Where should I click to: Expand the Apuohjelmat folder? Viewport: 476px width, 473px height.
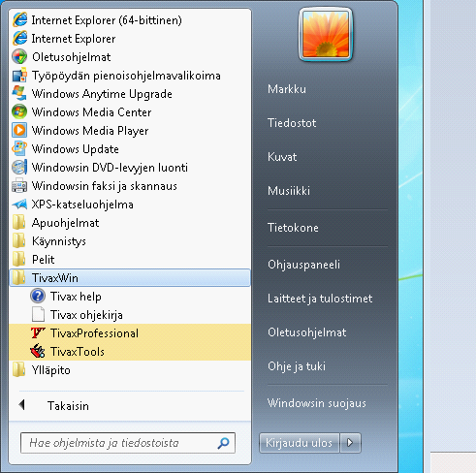(x=130, y=223)
